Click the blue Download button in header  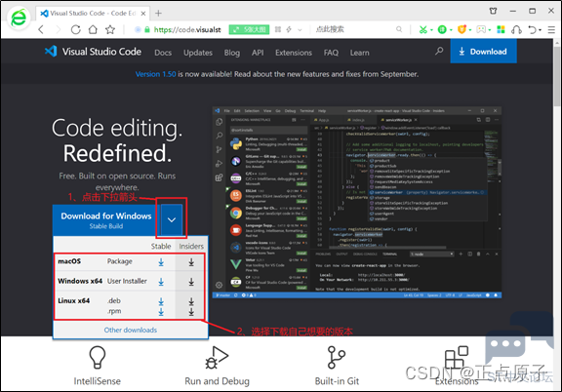(x=483, y=52)
